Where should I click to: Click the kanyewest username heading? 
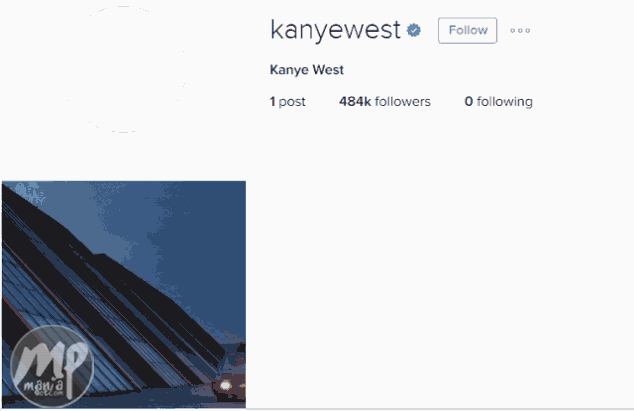click(x=335, y=30)
